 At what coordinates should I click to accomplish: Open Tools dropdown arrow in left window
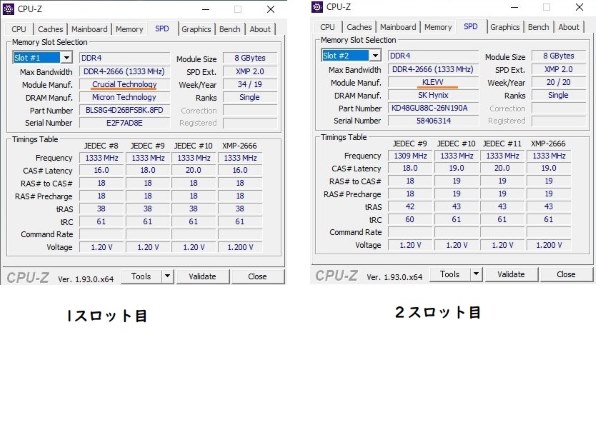click(x=168, y=277)
